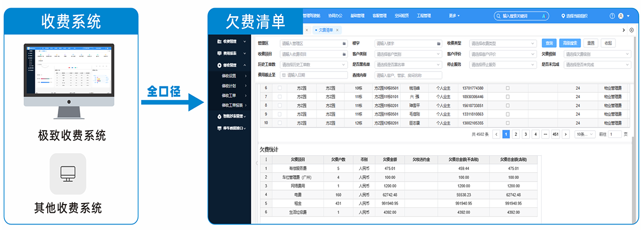Click the 查找内容 search input

[408, 75]
